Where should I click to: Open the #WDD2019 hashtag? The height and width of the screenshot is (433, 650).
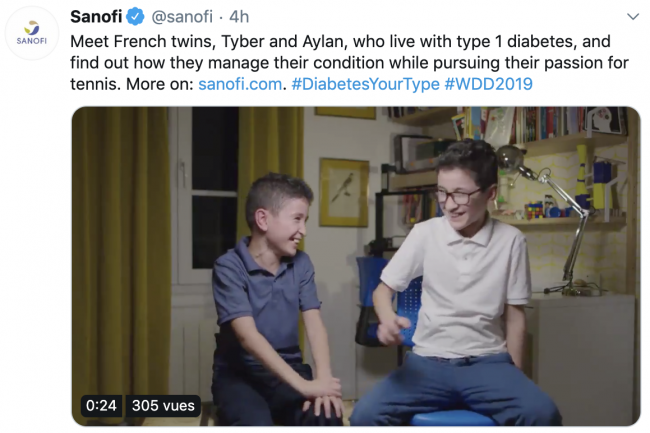point(488,84)
